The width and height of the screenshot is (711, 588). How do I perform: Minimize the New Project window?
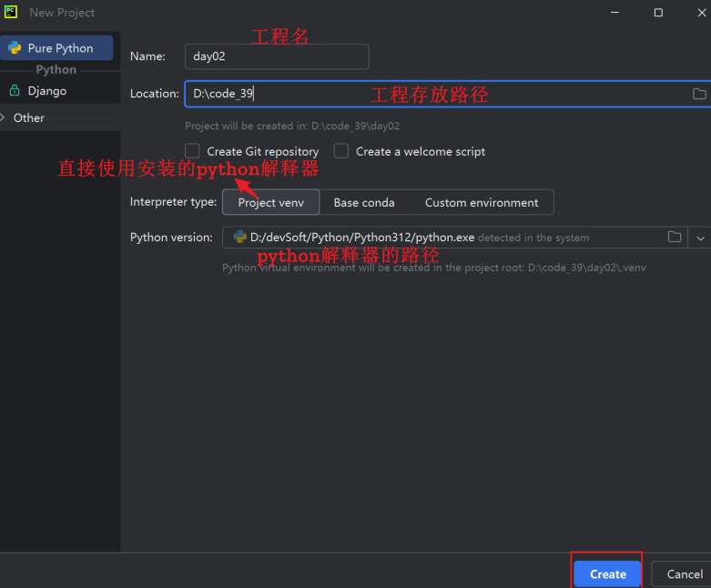(615, 13)
